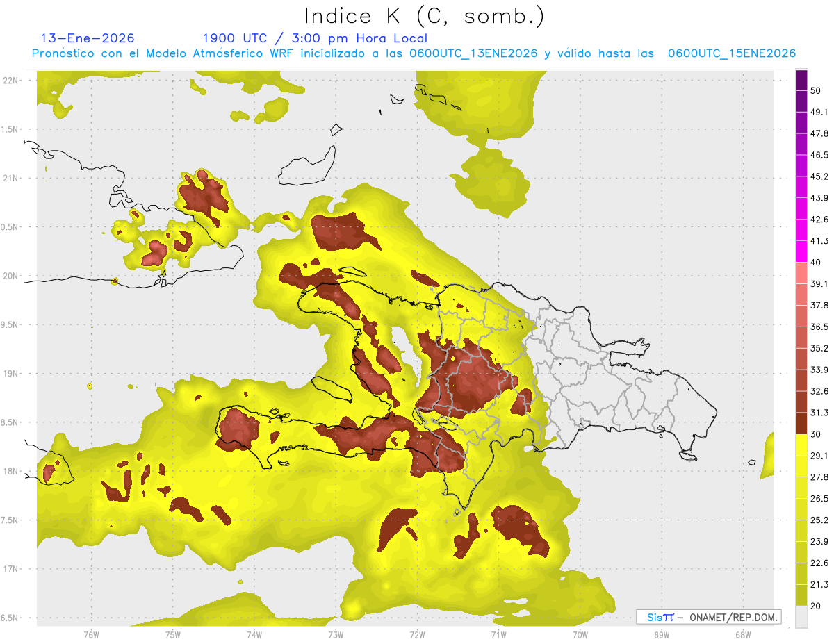This screenshot has height=644, width=834.
Task: Click the '21N' latitude label
Action: coord(12,178)
